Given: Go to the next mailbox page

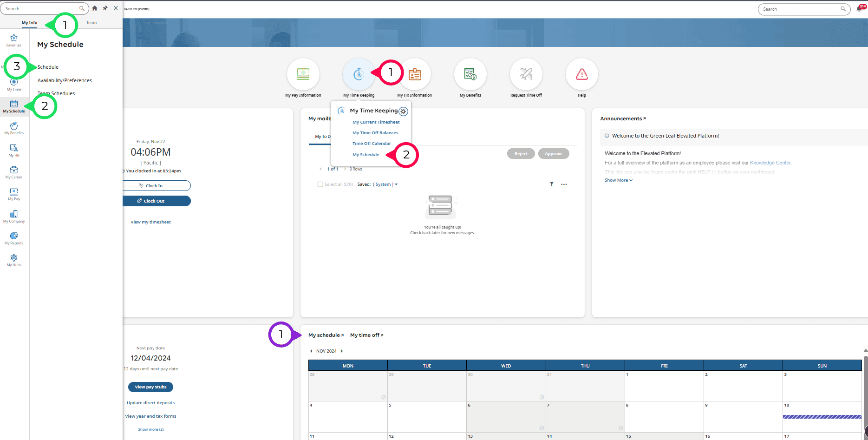Looking at the screenshot, I should coord(345,169).
